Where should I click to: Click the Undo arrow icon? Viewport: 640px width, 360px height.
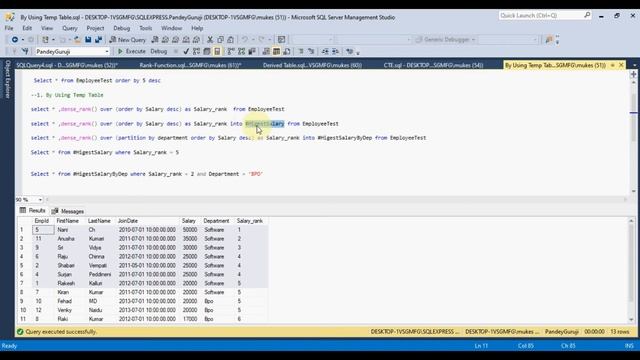[244, 40]
